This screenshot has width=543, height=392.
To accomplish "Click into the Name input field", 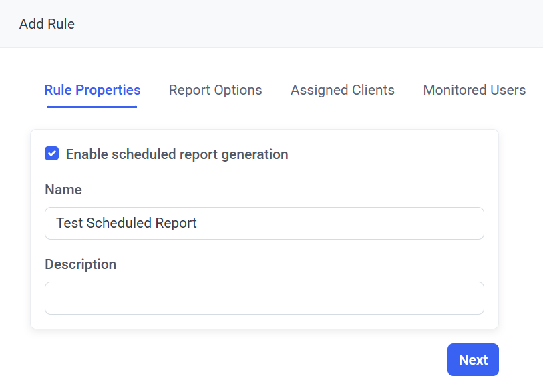I will pyautogui.click(x=334, y=223).
